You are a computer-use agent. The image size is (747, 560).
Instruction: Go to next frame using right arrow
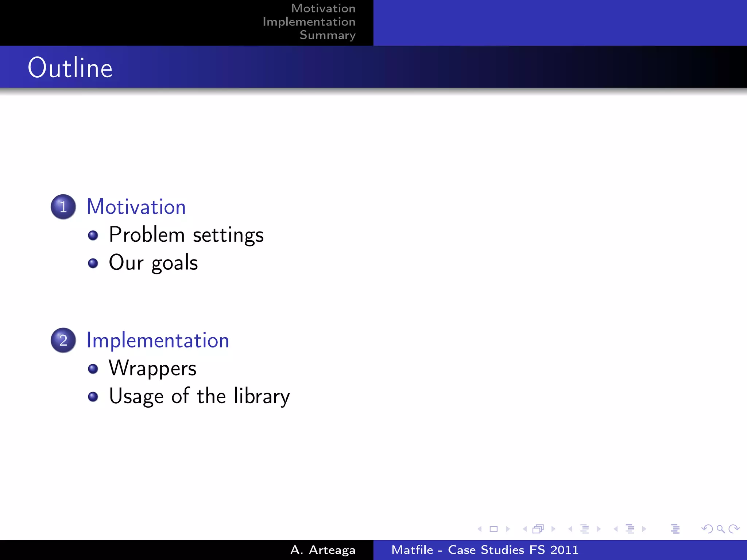(553, 529)
